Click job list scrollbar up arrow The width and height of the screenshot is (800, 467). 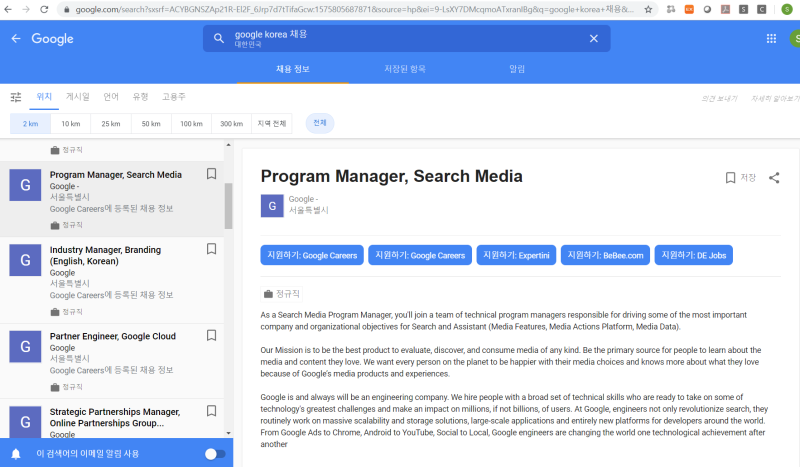coord(228,145)
